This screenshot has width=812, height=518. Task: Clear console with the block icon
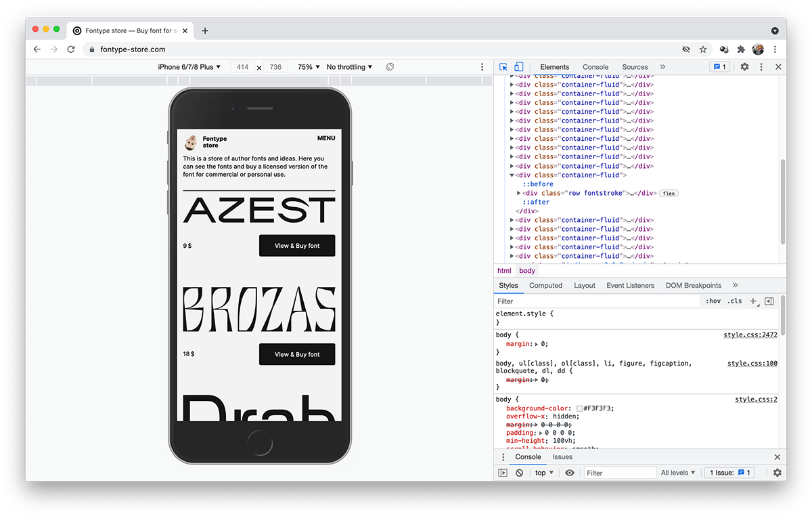click(520, 473)
